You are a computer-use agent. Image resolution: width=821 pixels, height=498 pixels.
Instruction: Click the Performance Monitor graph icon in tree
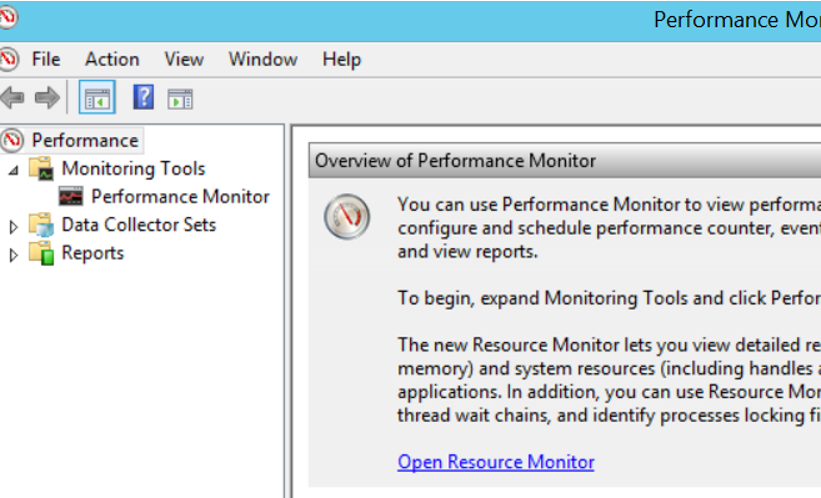71,196
